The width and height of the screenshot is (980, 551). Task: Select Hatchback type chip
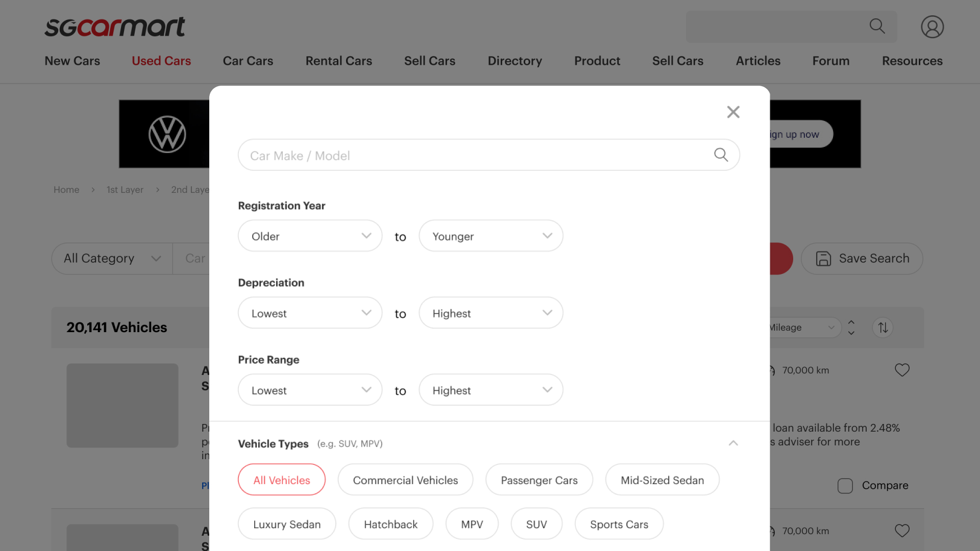[390, 523]
